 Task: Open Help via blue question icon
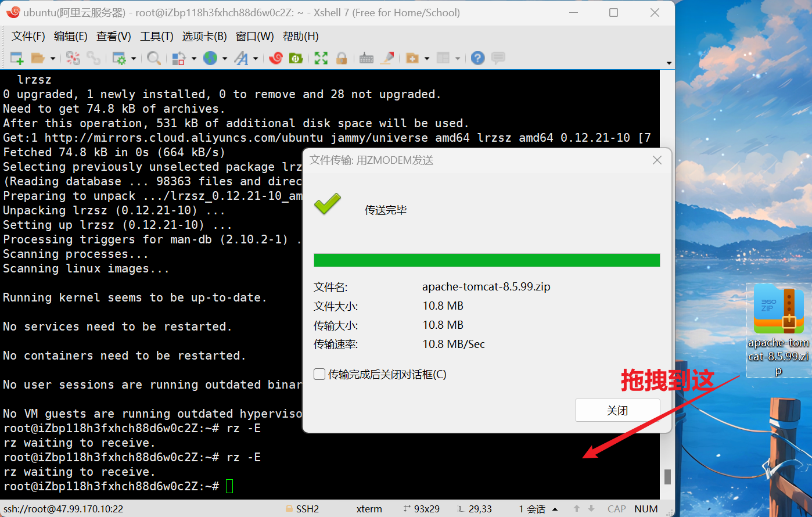(477, 58)
